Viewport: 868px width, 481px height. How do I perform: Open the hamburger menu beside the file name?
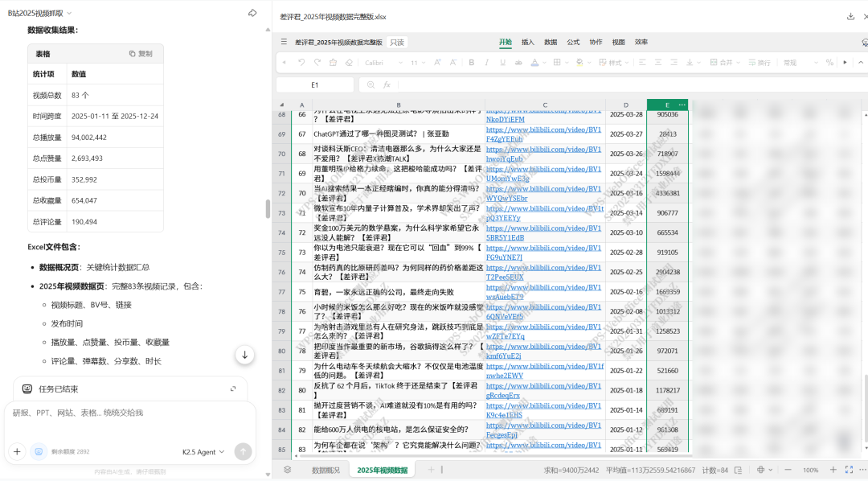pos(284,42)
